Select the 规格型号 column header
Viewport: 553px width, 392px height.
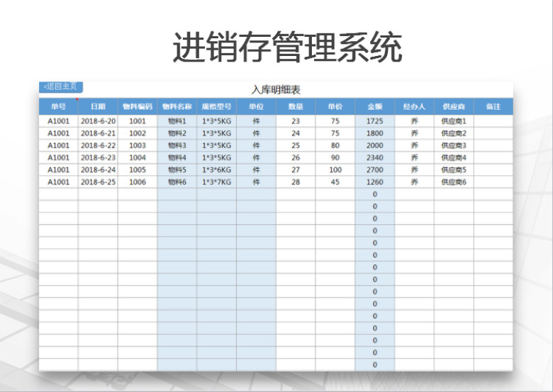tap(216, 106)
